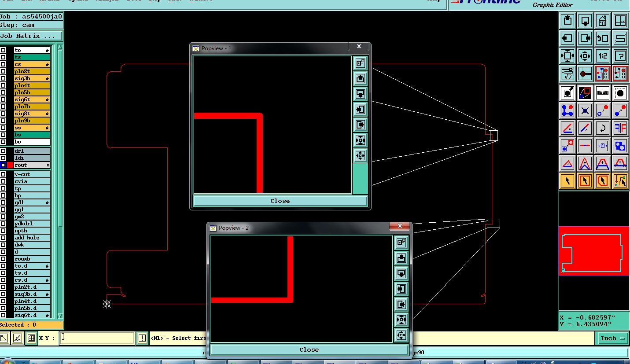The width and height of the screenshot is (630, 364).
Task: Click the blue connected dots icon
Action: (567, 110)
